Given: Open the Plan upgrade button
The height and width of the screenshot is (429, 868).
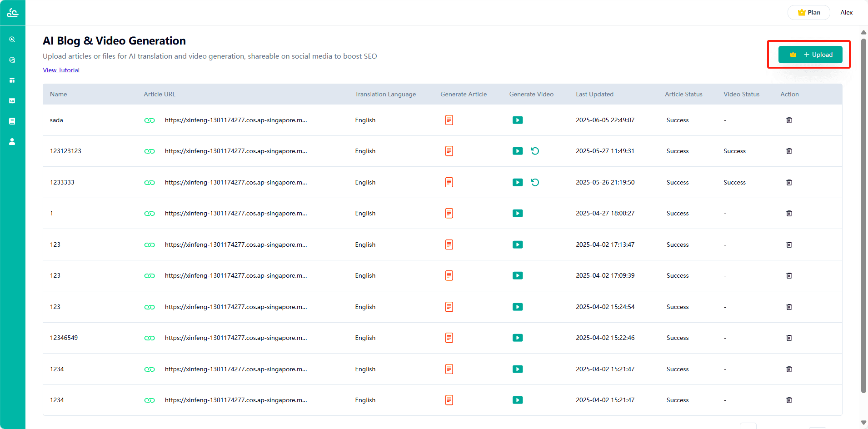Looking at the screenshot, I should [809, 12].
